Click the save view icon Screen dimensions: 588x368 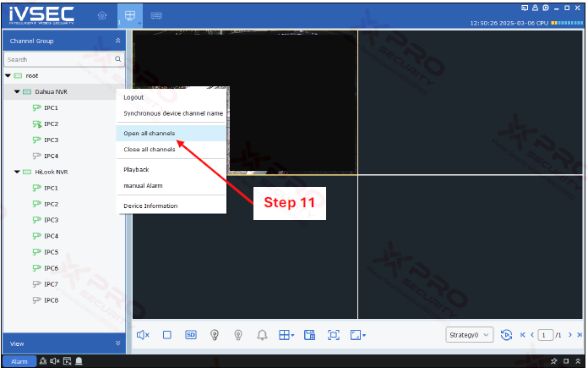(x=309, y=335)
